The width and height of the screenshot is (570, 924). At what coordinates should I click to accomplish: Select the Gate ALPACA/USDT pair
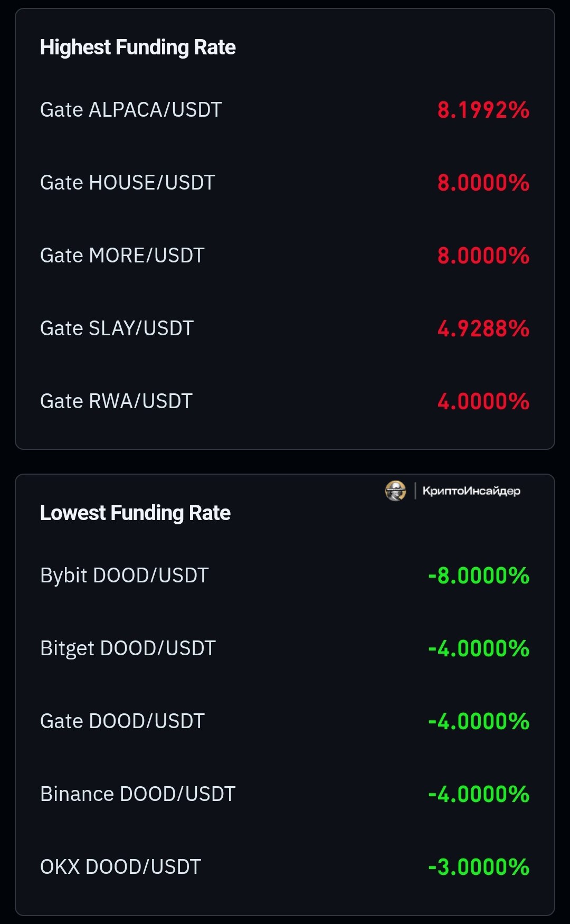[131, 110]
